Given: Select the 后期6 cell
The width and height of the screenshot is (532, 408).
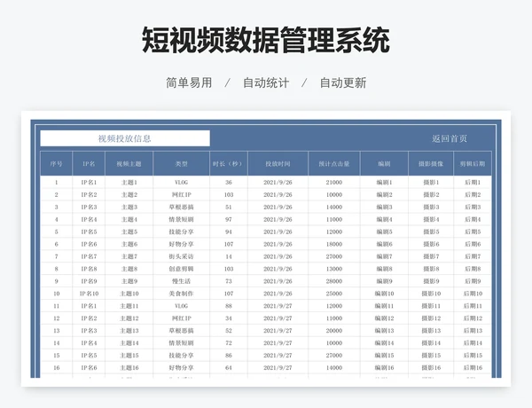Looking at the screenshot, I should pyautogui.click(x=473, y=244).
